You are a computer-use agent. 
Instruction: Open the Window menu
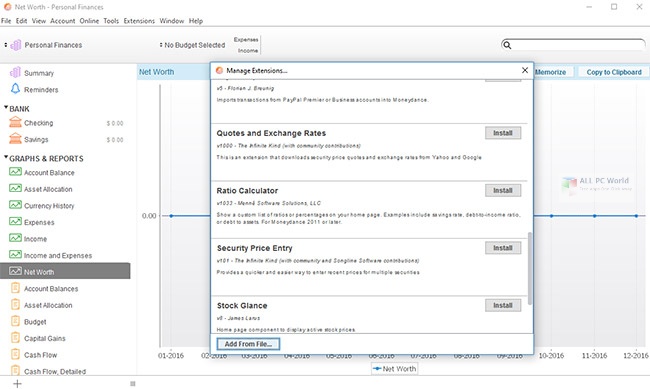coord(172,21)
